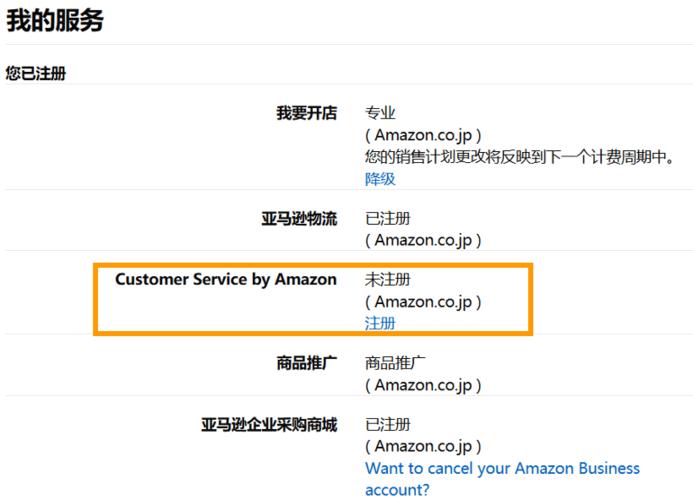This screenshot has width=693, height=500.
Task: Click the account? link text
Action: point(397,490)
